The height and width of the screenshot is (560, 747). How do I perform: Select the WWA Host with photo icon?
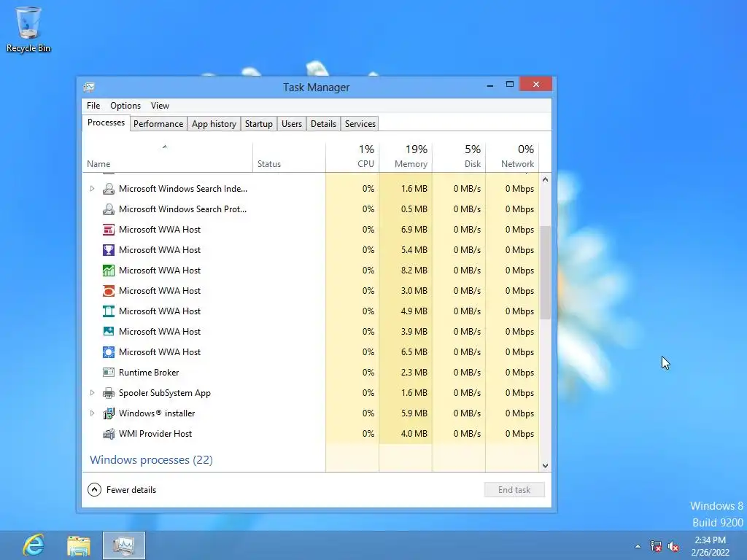click(311, 332)
